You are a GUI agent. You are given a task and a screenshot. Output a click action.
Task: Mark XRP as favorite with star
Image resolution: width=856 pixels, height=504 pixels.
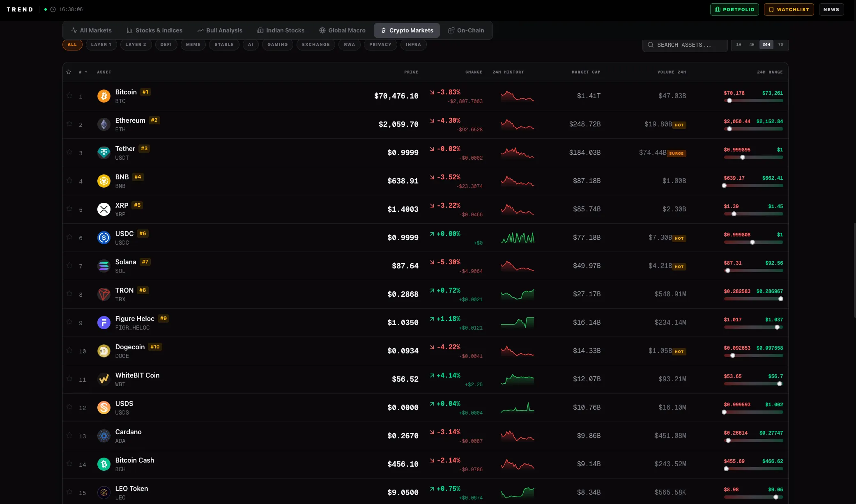[x=69, y=208]
